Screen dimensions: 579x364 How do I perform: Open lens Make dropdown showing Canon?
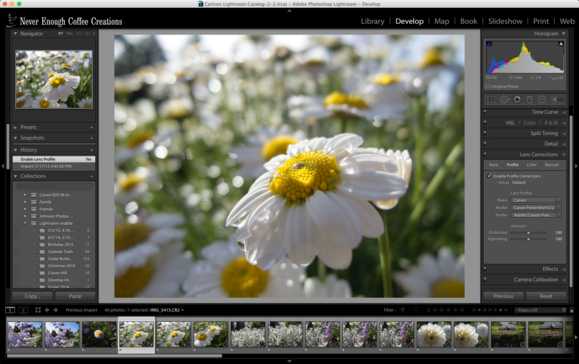(536, 200)
